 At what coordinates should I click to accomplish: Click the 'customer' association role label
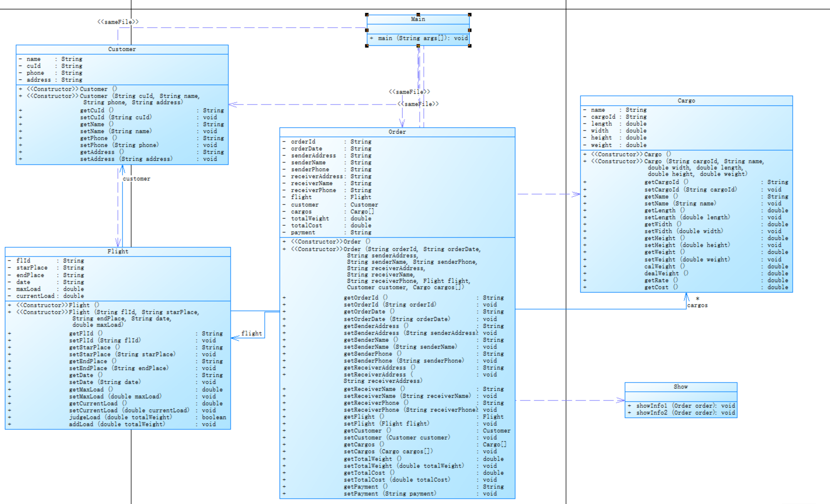136,179
